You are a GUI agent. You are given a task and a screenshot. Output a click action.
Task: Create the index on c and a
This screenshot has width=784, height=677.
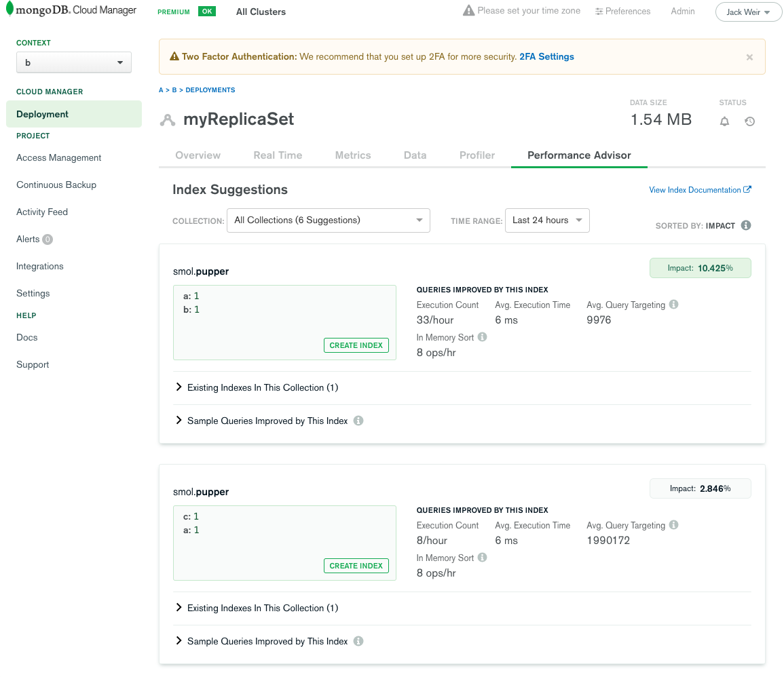pyautogui.click(x=356, y=566)
